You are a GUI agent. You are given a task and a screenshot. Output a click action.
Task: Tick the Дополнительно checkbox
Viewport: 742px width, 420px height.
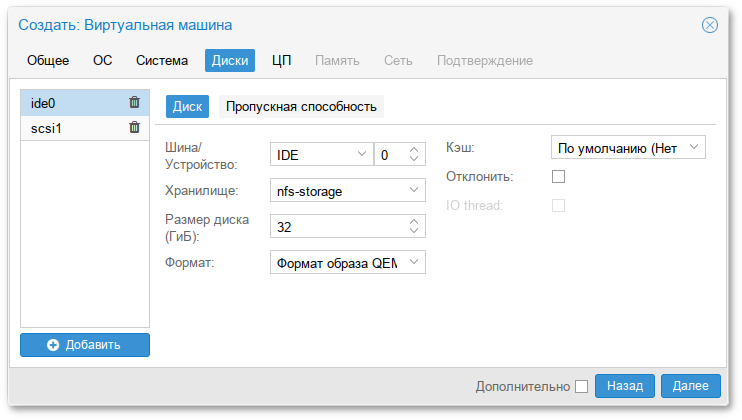582,386
